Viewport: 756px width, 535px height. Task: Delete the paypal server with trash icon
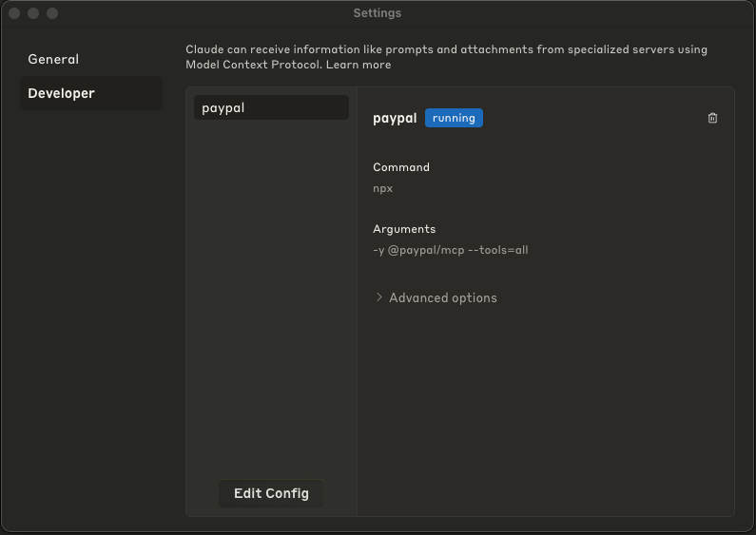pos(712,118)
